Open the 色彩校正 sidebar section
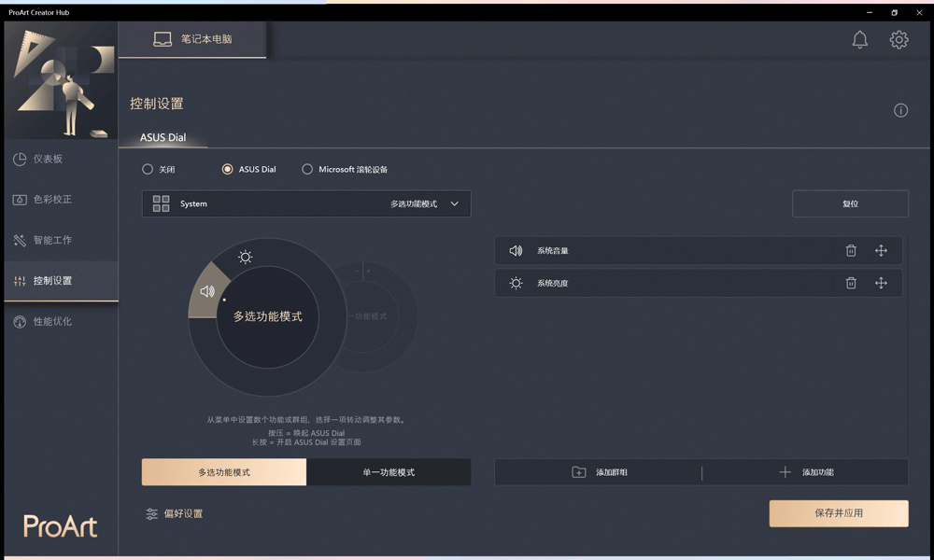The width and height of the screenshot is (934, 560). coord(62,200)
